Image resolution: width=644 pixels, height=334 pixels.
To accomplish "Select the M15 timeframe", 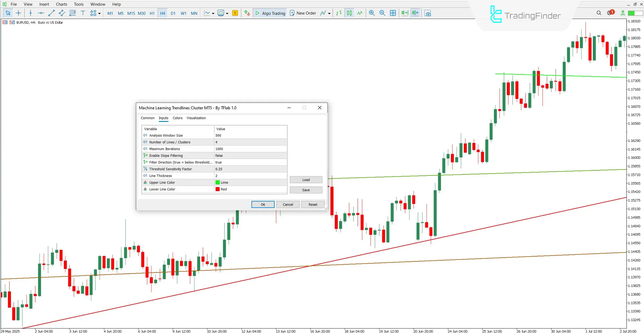I will [x=131, y=13].
